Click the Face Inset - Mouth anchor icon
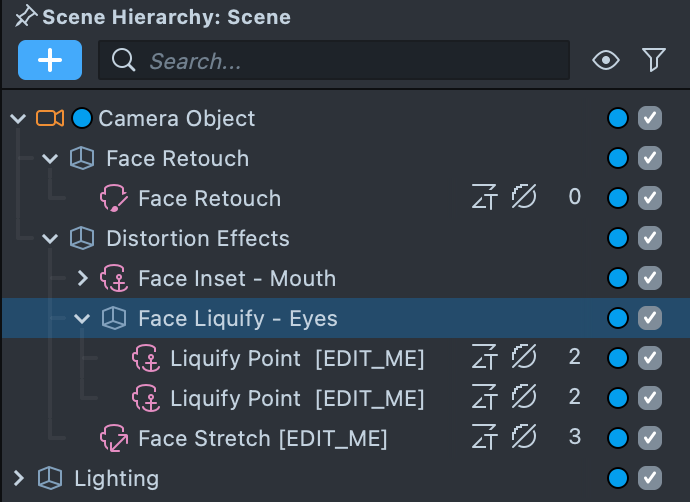The height and width of the screenshot is (502, 690). click(x=114, y=278)
